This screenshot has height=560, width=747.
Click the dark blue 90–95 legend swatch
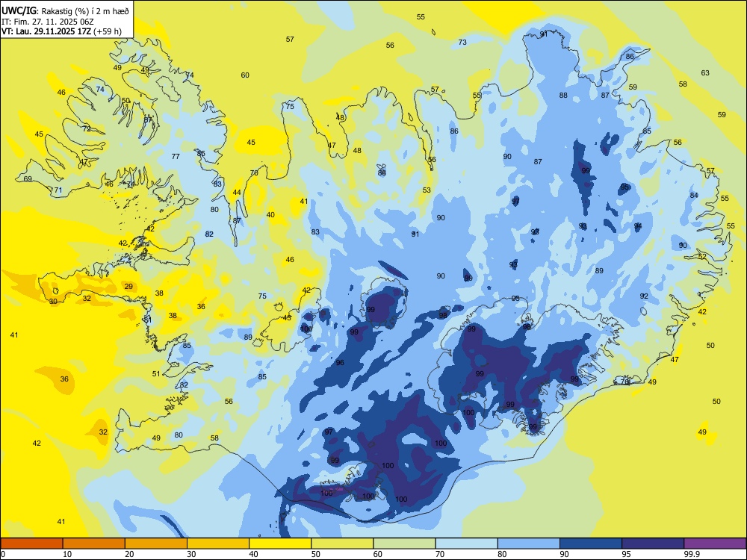coord(591,544)
